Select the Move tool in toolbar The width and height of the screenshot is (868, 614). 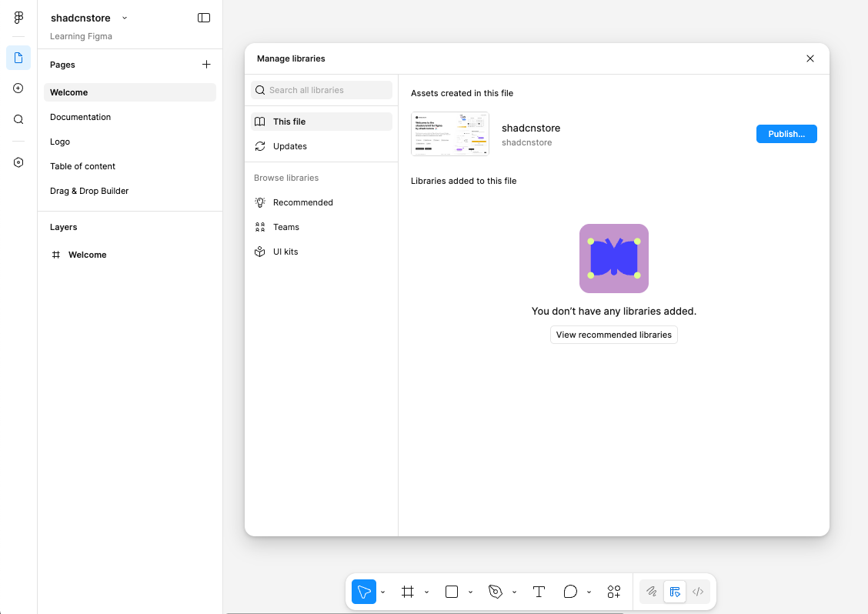pos(364,592)
